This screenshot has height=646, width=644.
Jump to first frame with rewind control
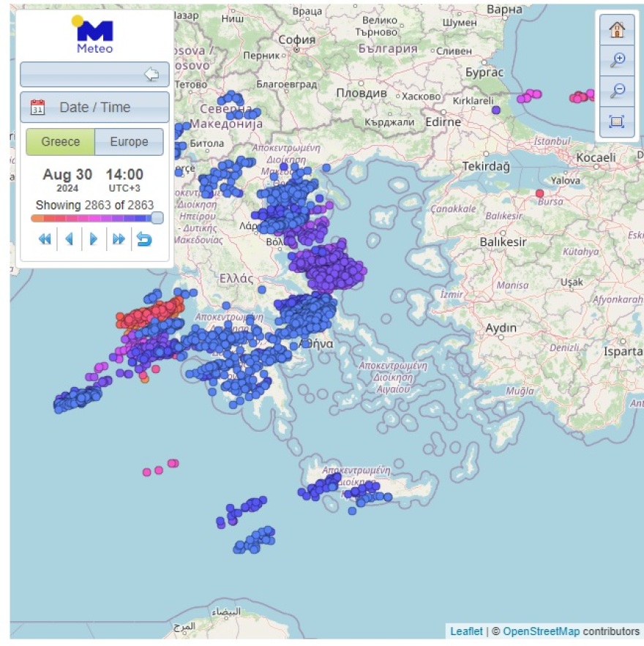coord(45,239)
